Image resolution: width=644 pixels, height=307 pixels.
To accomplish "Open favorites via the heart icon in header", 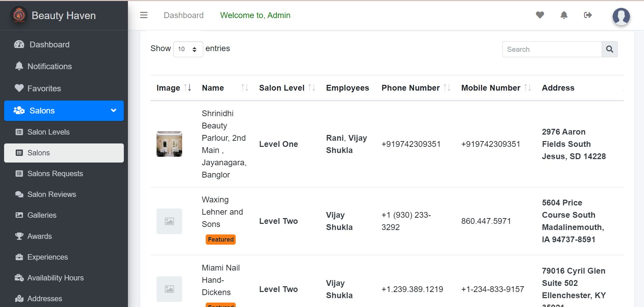I will point(540,15).
